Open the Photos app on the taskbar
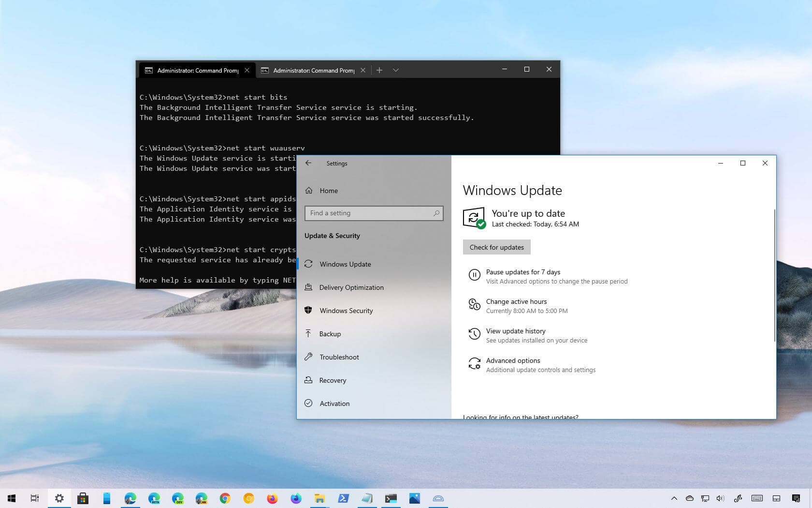812x508 pixels. (415, 498)
